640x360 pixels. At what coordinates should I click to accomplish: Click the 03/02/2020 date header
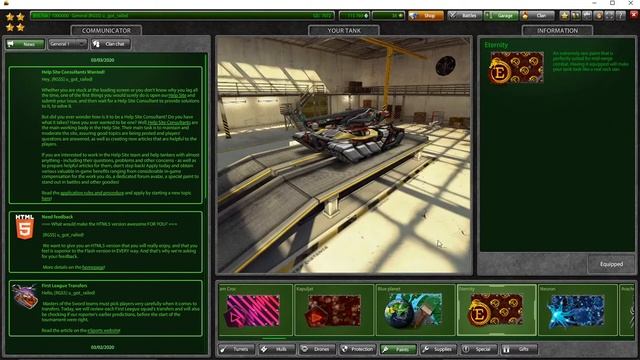pos(102,347)
